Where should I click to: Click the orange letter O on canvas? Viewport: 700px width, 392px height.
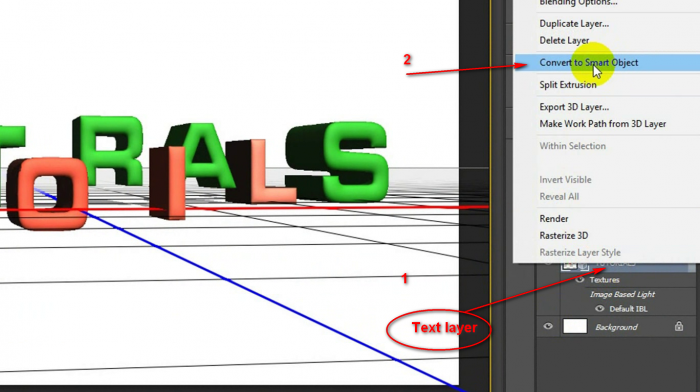pyautogui.click(x=48, y=194)
